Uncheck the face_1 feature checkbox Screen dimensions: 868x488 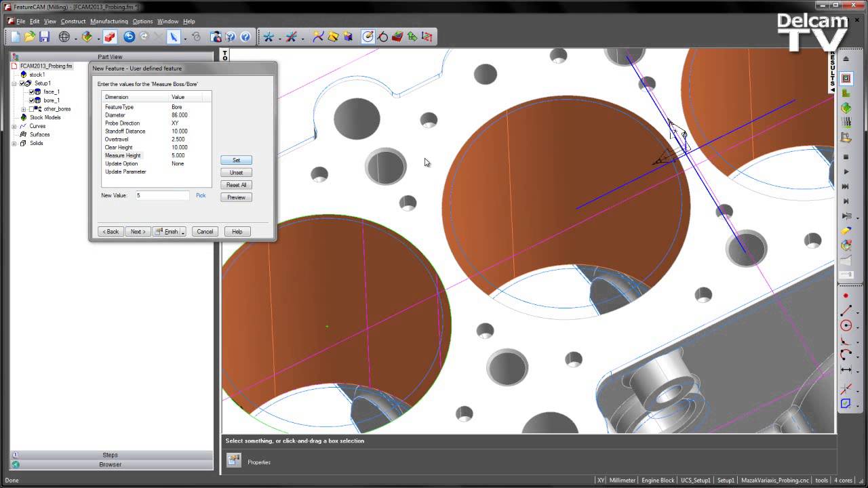pyautogui.click(x=31, y=91)
